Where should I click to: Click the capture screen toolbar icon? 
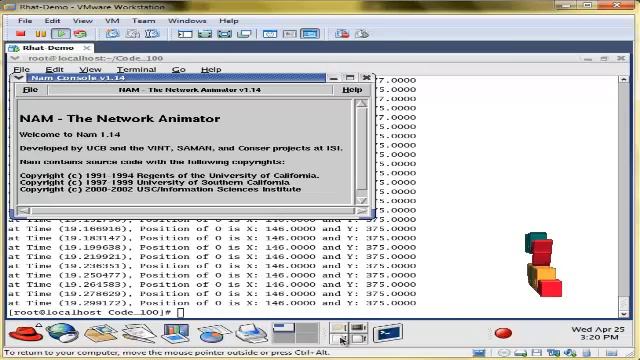(342, 34)
